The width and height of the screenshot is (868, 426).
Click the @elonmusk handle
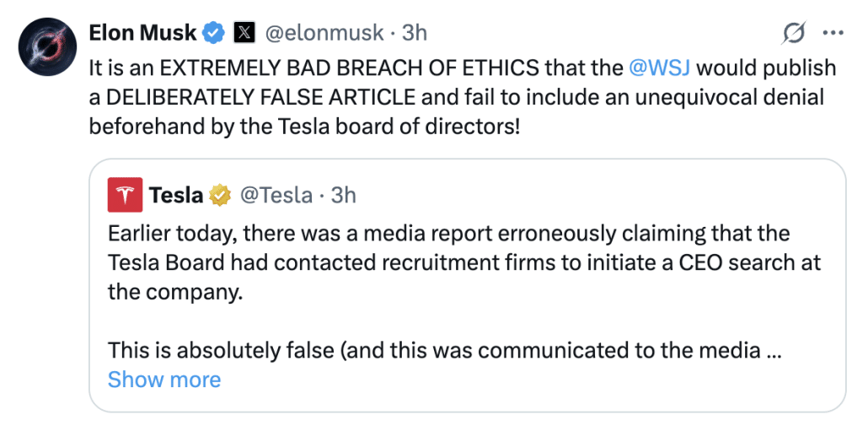coord(325,33)
